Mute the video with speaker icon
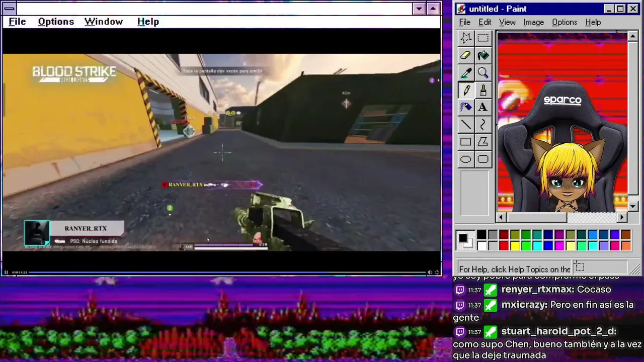The height and width of the screenshot is (362, 644). (x=430, y=273)
